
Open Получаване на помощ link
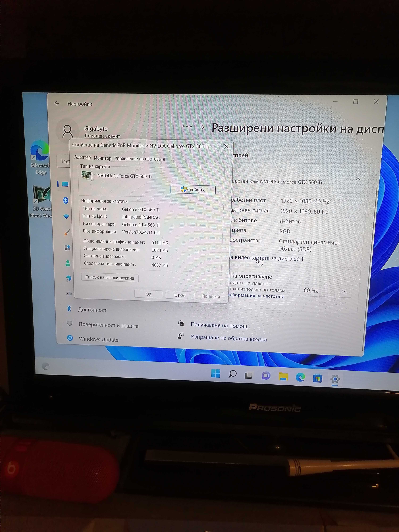pos(219,325)
